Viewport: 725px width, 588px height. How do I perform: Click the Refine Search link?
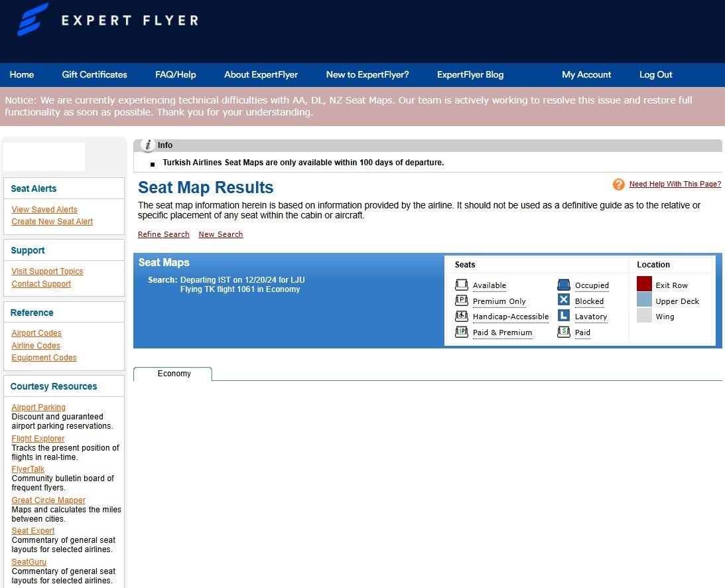[163, 234]
